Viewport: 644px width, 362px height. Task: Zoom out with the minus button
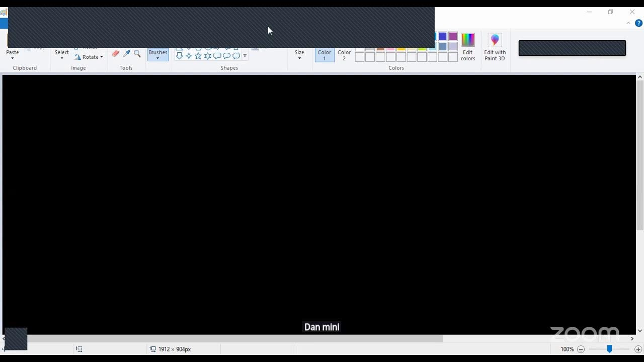[x=581, y=349]
